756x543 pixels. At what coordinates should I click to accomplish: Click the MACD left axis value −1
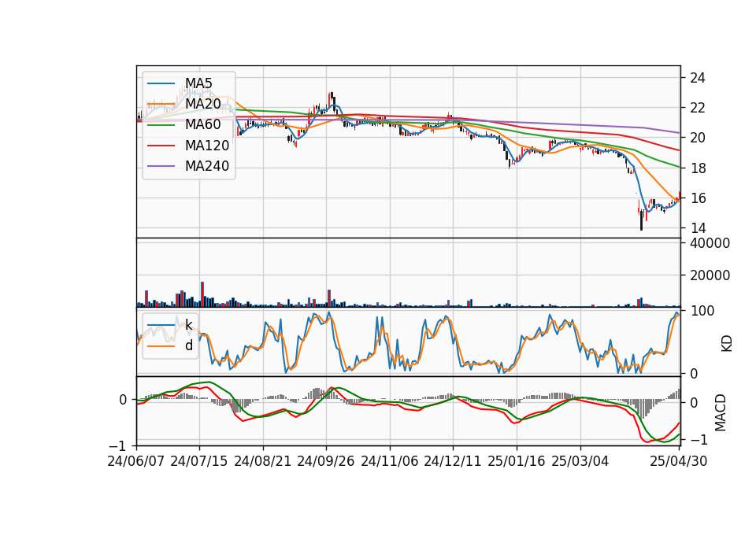pyautogui.click(x=117, y=445)
